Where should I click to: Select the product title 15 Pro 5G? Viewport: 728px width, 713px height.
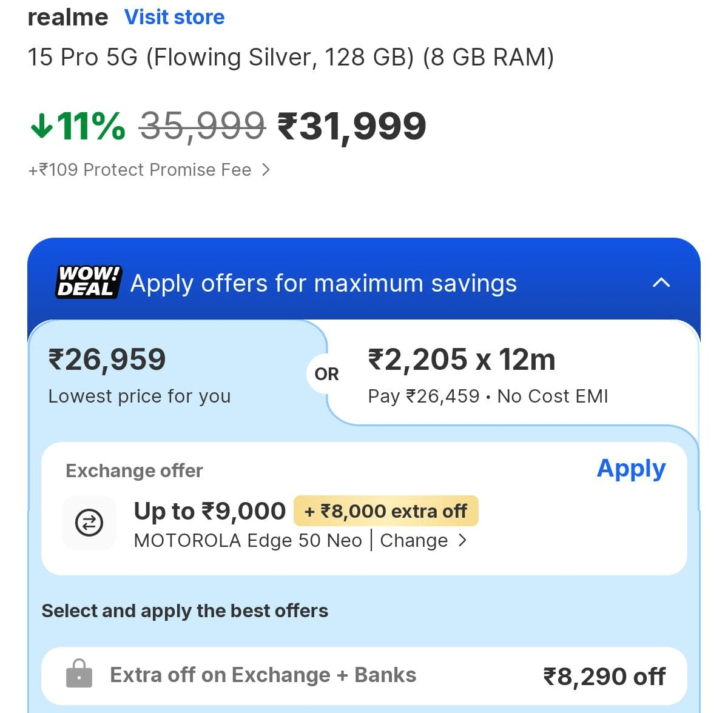pyautogui.click(x=291, y=57)
